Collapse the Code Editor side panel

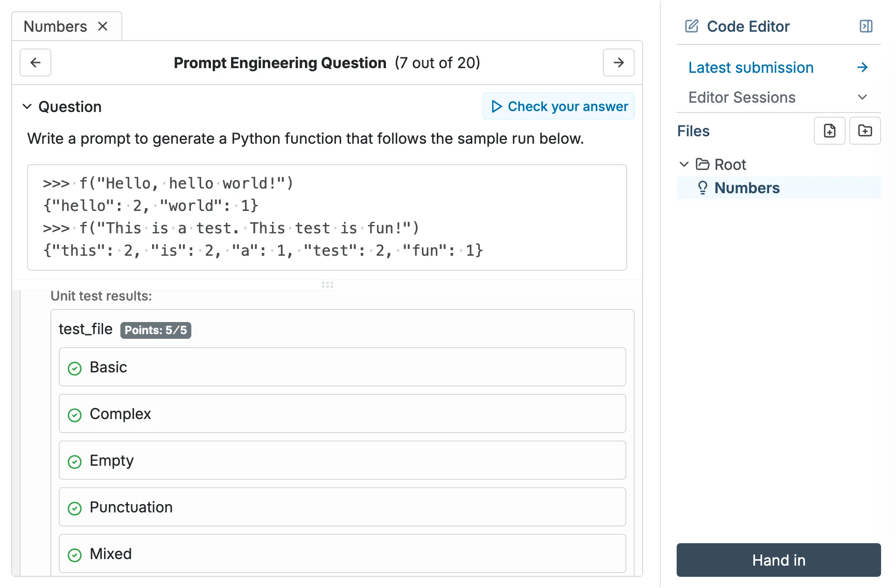point(866,26)
